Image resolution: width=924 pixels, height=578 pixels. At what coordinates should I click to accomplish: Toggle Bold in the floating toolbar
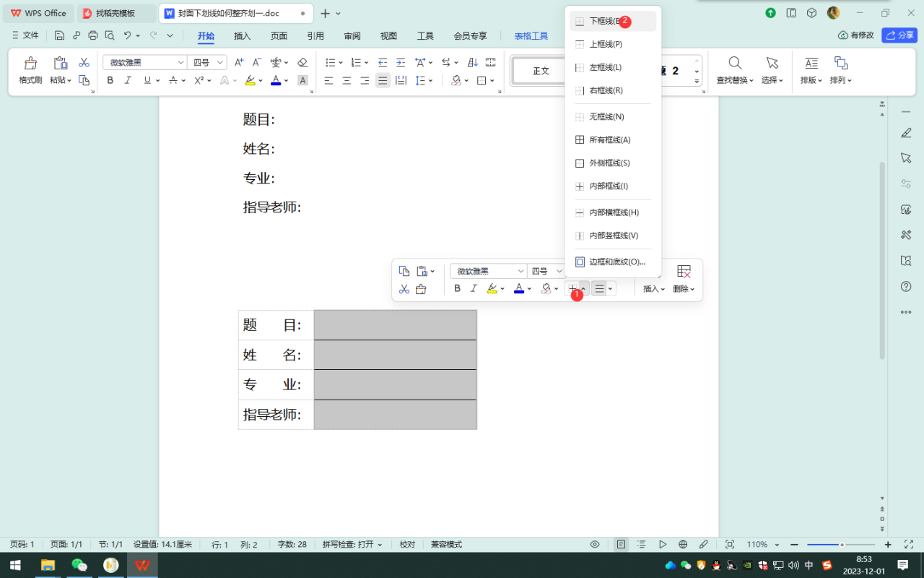coord(457,289)
